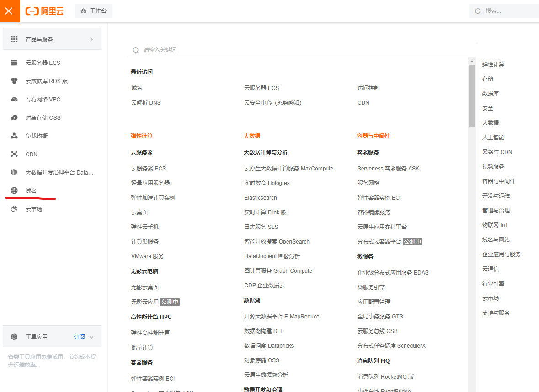The height and width of the screenshot is (392, 539).
Task: Click the 云服务器 ECS server icon in sidebar
Action: pyautogui.click(x=14, y=63)
